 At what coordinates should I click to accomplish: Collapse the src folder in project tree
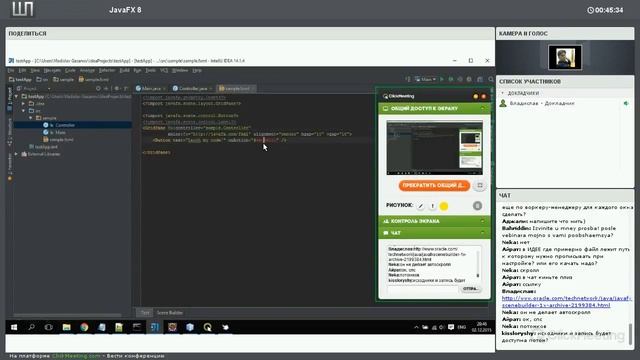click(24, 111)
